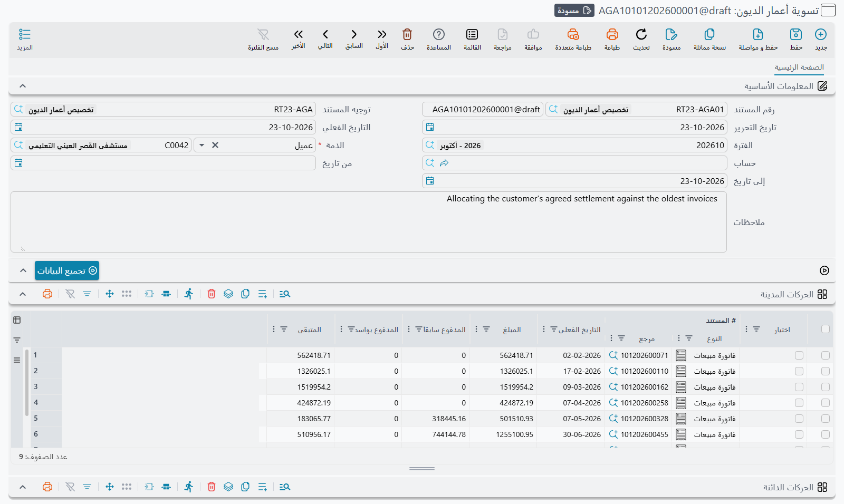The height and width of the screenshot is (504, 844).
Task: Tick اختيار checkbox for invoice 101202600162
Action: click(799, 387)
